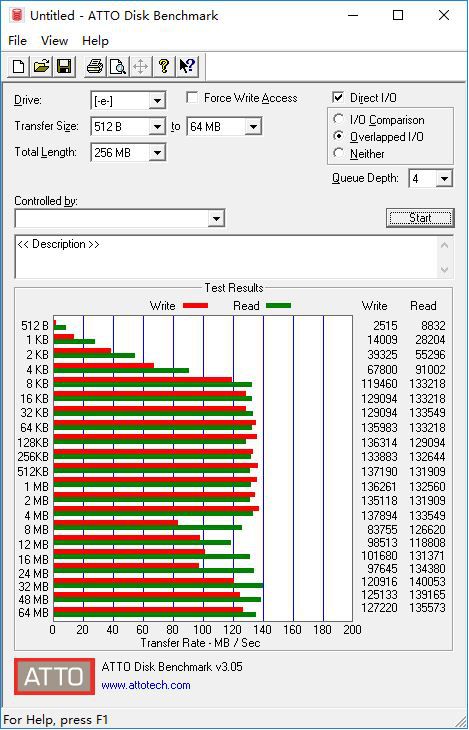
Task: Click the write value 119460
Action: 379,384
